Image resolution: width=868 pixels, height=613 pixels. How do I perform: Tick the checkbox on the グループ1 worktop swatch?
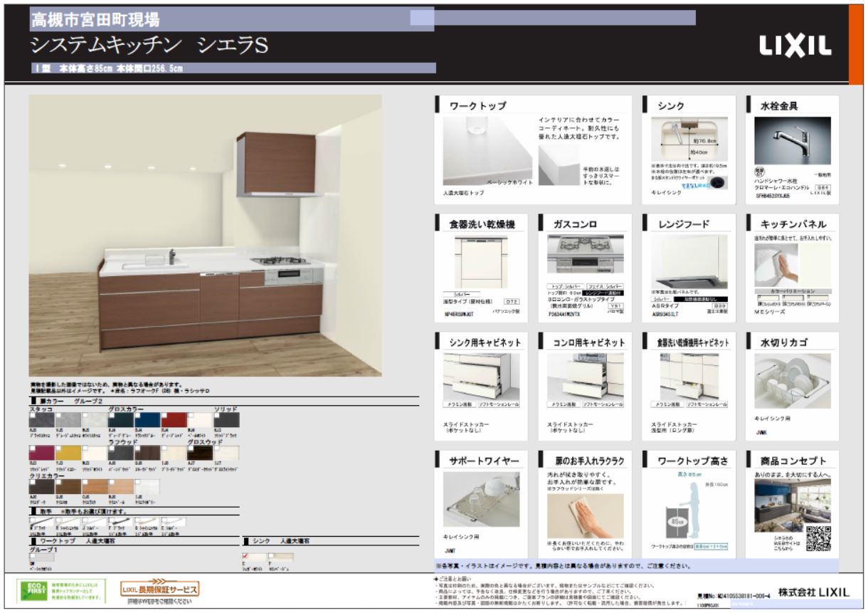(31, 557)
